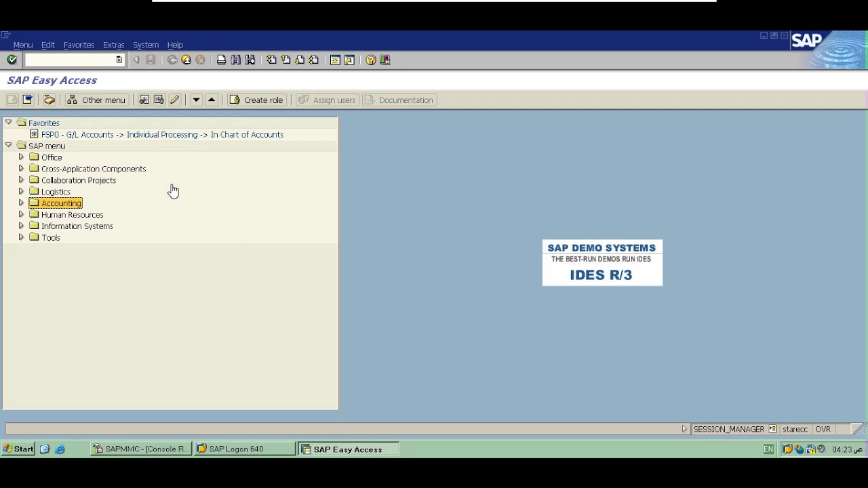Open the Customize Local Layout icon
Viewport: 868px width, 488px height.
tap(385, 60)
